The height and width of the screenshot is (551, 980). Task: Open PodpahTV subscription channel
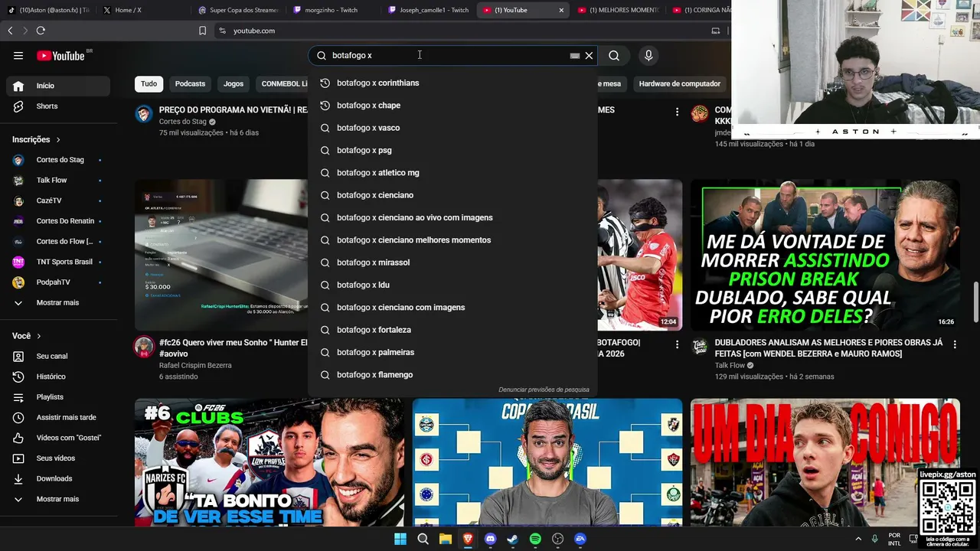click(x=58, y=282)
